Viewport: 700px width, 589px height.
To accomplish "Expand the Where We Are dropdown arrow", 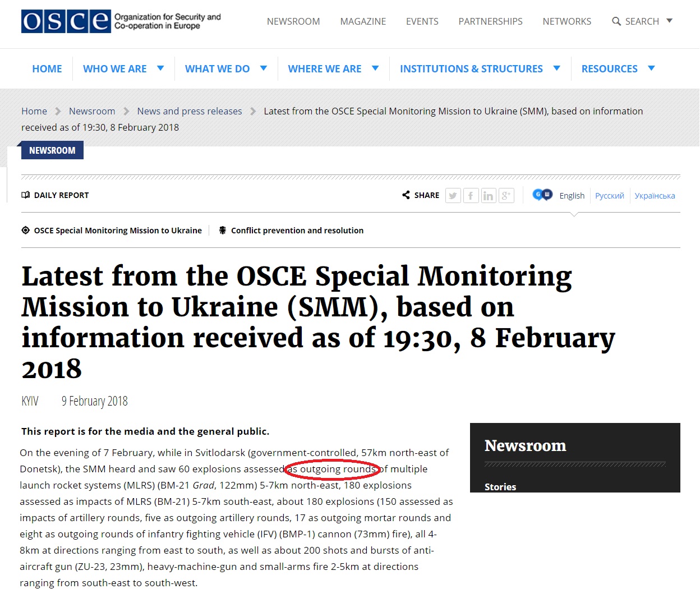I will (x=375, y=68).
